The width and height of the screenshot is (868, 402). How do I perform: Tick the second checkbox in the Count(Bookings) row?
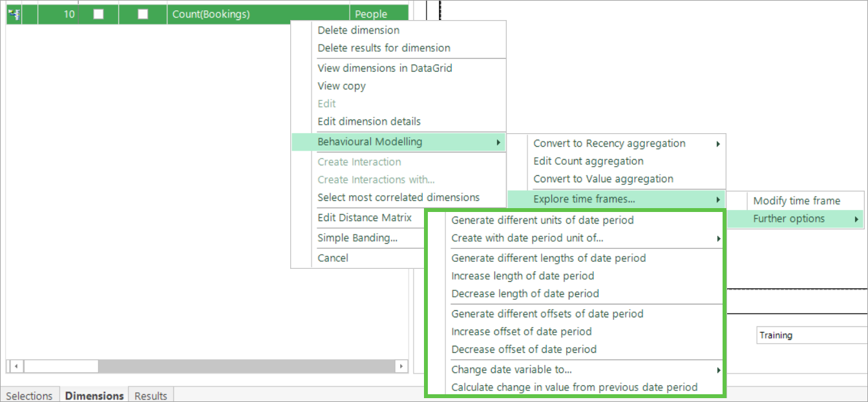[x=143, y=14]
